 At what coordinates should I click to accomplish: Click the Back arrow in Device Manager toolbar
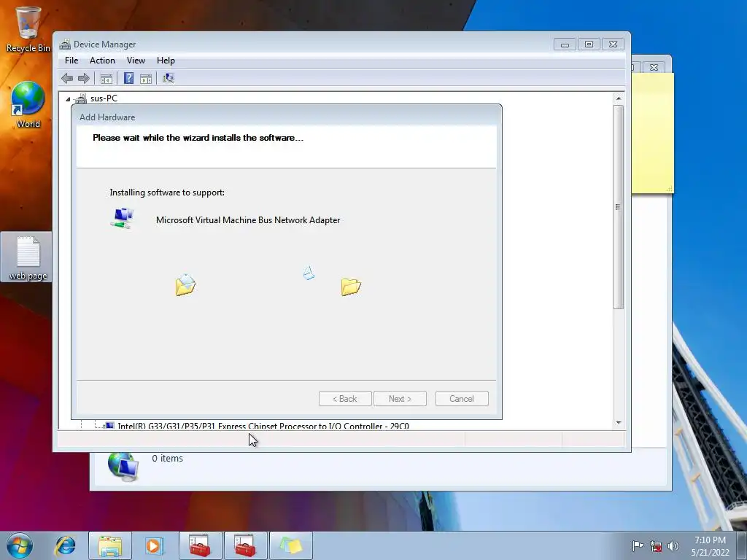pyautogui.click(x=67, y=79)
